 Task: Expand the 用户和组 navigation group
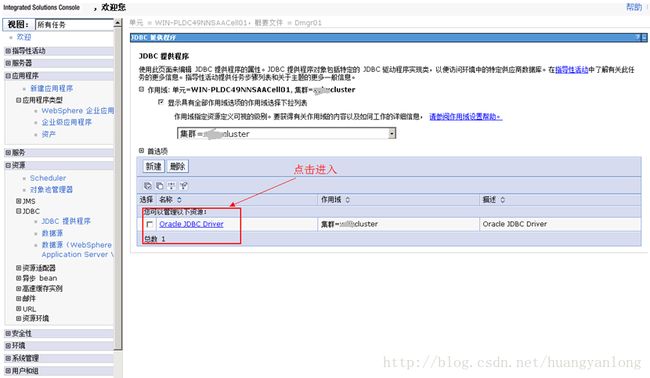click(8, 371)
